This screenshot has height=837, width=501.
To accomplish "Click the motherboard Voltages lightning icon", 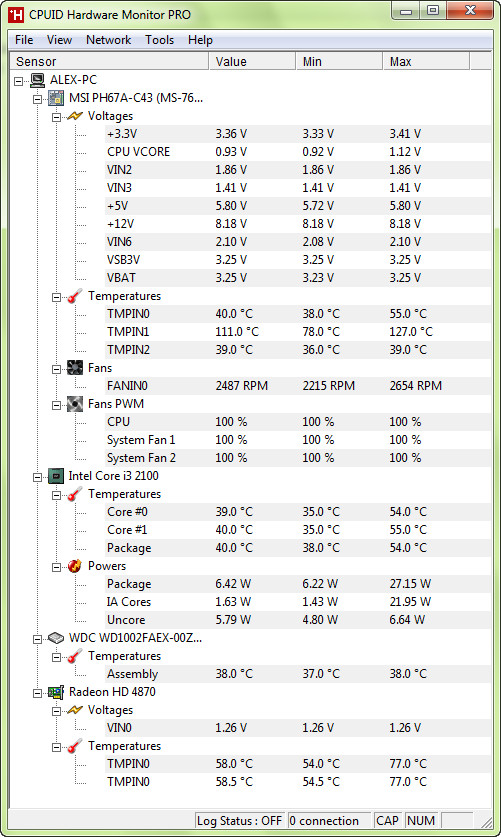I will [x=75, y=116].
